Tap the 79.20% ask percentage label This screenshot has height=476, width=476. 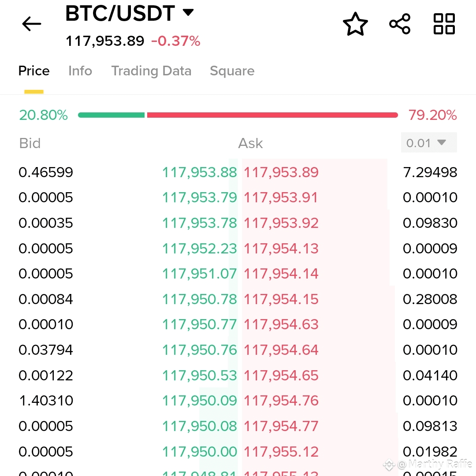pyautogui.click(x=432, y=115)
